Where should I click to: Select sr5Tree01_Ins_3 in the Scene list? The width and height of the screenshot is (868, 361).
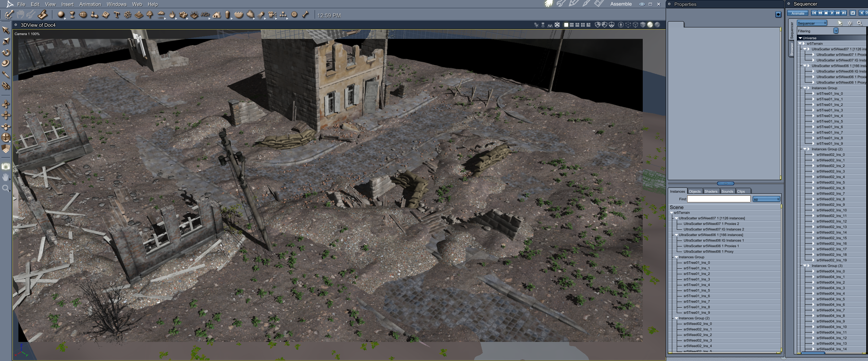(697, 279)
